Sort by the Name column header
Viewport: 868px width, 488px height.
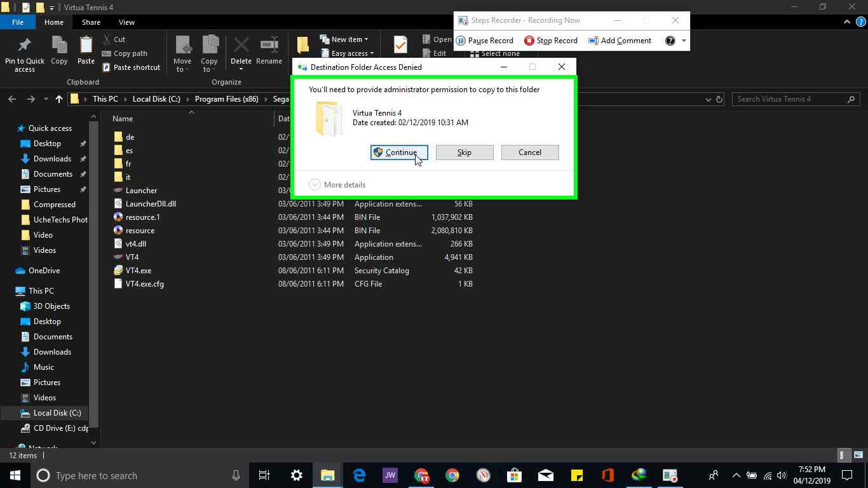[x=123, y=119]
